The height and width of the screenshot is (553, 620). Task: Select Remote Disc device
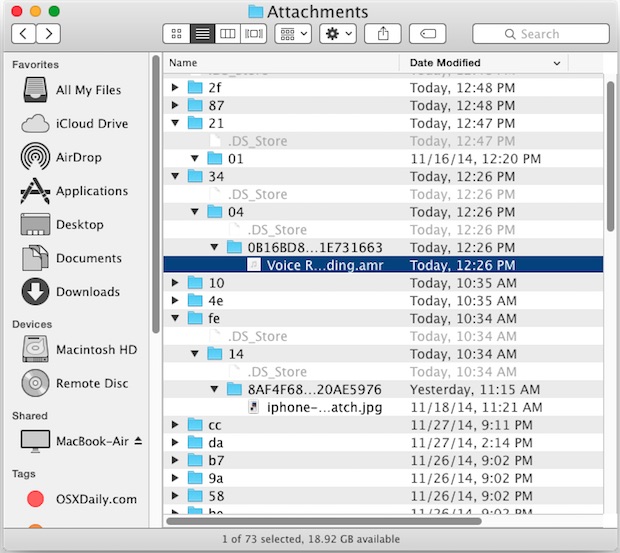click(x=75, y=383)
